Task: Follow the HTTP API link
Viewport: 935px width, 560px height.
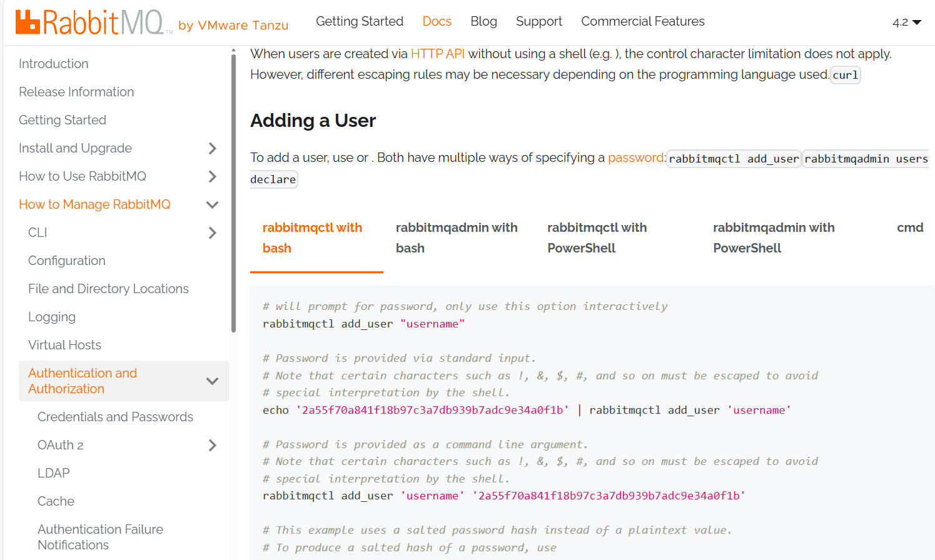Action: click(x=438, y=54)
